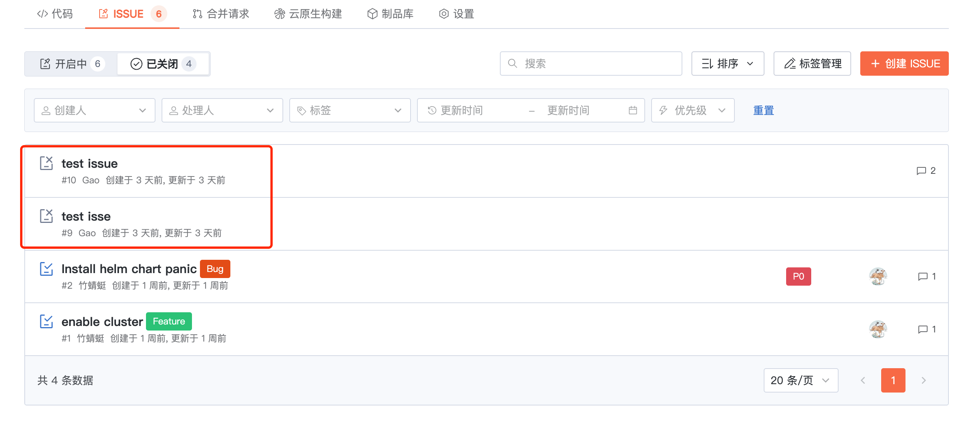Screen dimensions: 980x426
Task: Open the 云原生构建 tab
Action: click(308, 14)
